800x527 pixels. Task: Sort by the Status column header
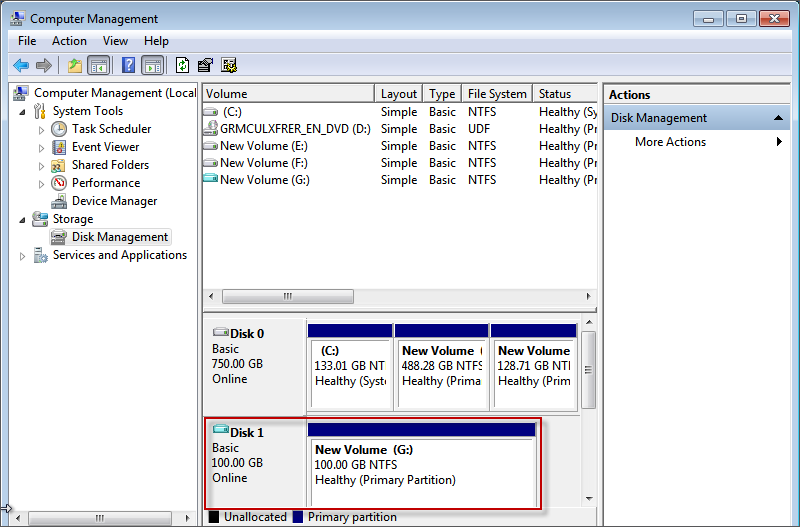[565, 94]
